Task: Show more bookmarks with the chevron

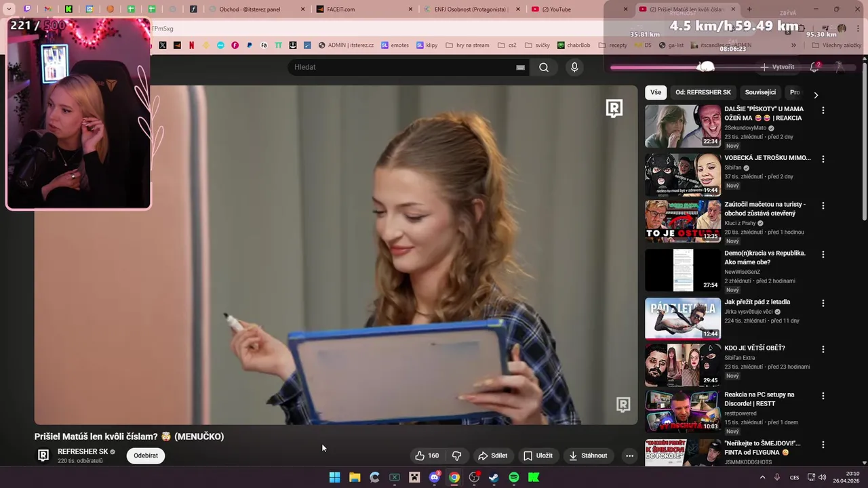Action: click(793, 45)
